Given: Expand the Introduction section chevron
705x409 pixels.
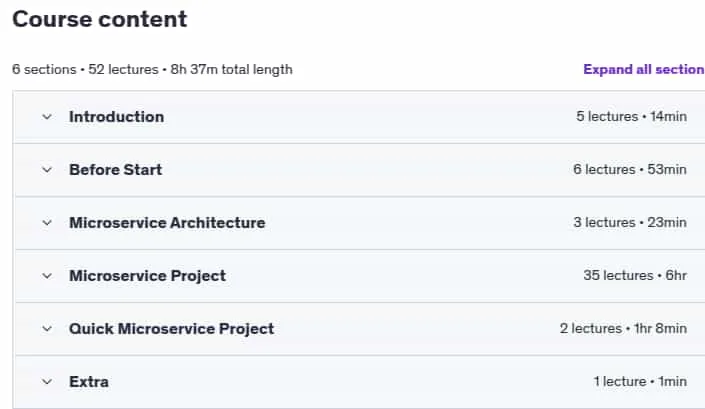Looking at the screenshot, I should [x=47, y=117].
